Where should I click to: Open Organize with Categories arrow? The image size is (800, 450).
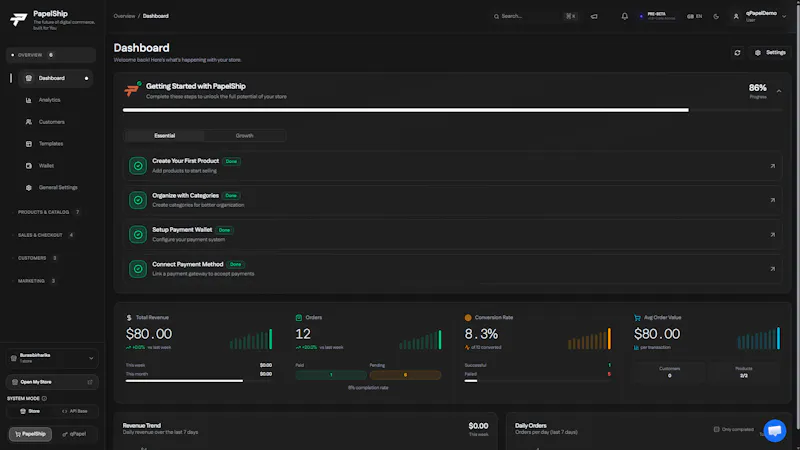772,200
